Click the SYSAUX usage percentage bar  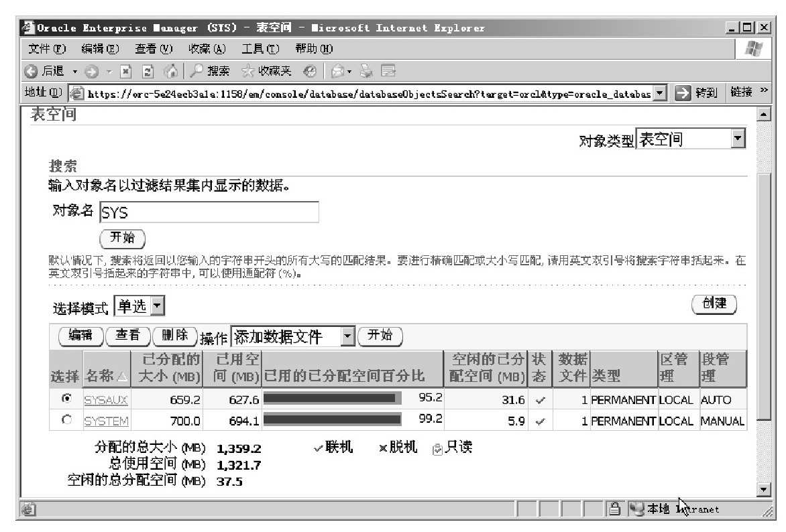(x=333, y=399)
